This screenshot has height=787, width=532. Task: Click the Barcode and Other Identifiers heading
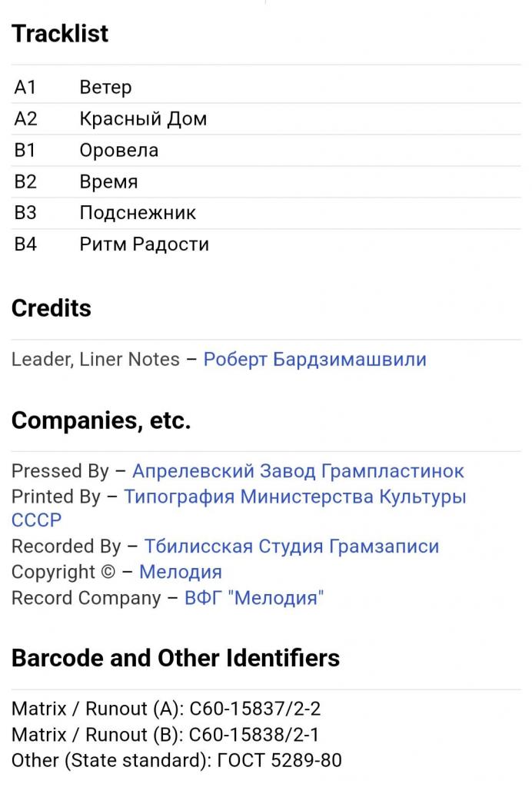(x=175, y=658)
